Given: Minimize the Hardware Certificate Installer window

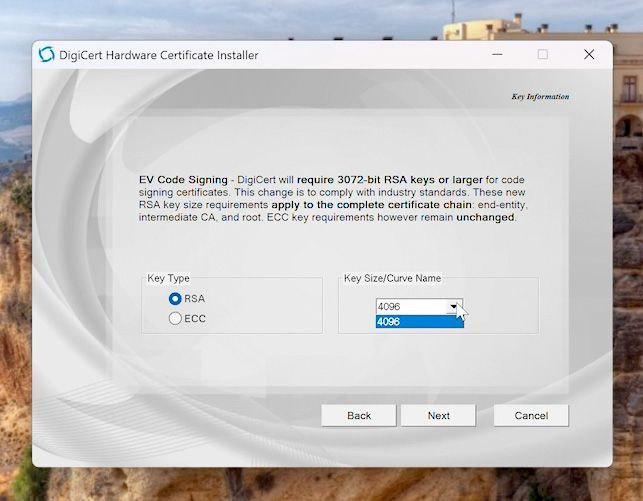Looking at the screenshot, I should (x=497, y=55).
